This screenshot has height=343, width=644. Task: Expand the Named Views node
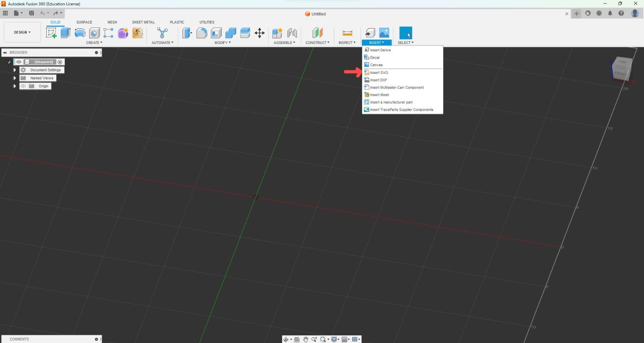click(x=14, y=78)
